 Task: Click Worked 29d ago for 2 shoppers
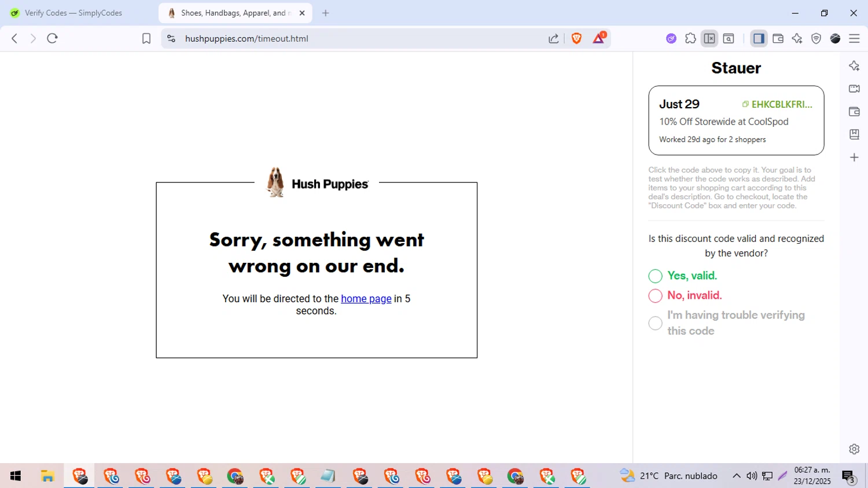(x=712, y=140)
